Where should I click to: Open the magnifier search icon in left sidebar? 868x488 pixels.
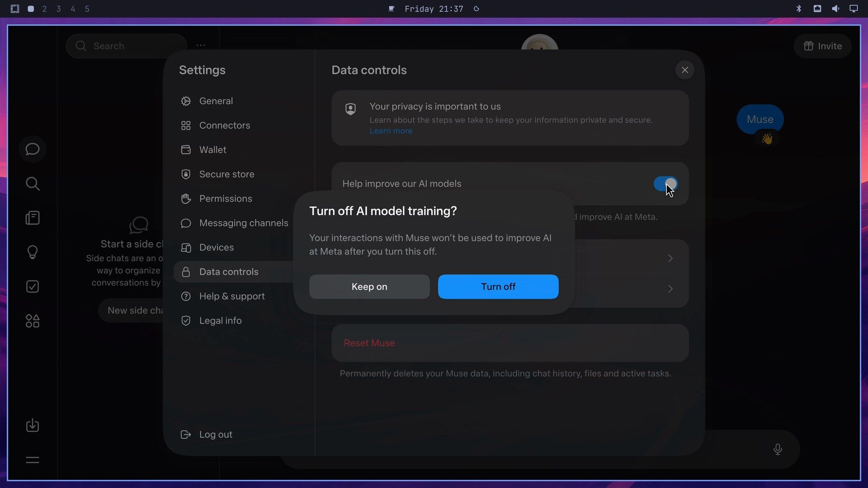(x=33, y=183)
